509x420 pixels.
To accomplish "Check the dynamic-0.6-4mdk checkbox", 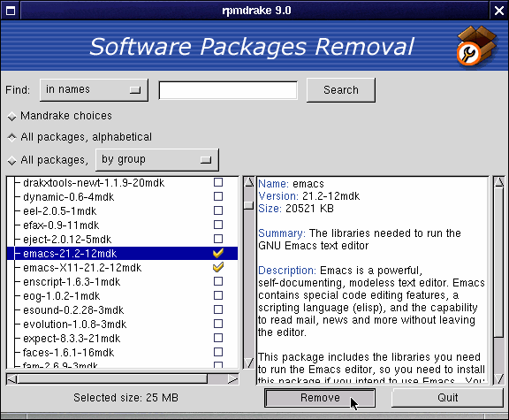I will click(x=218, y=196).
